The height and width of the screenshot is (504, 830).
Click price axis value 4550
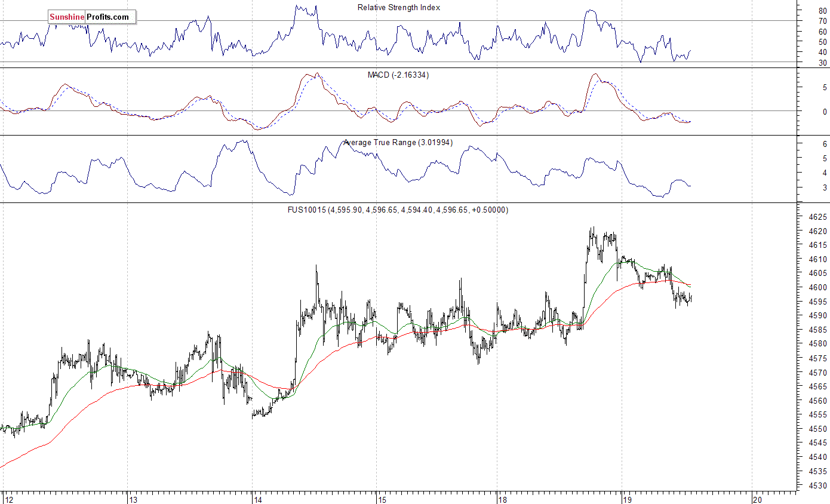[817, 429]
